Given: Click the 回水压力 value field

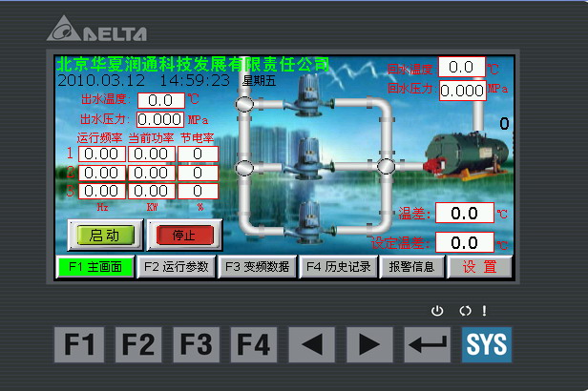Looking at the screenshot, I should click(462, 90).
